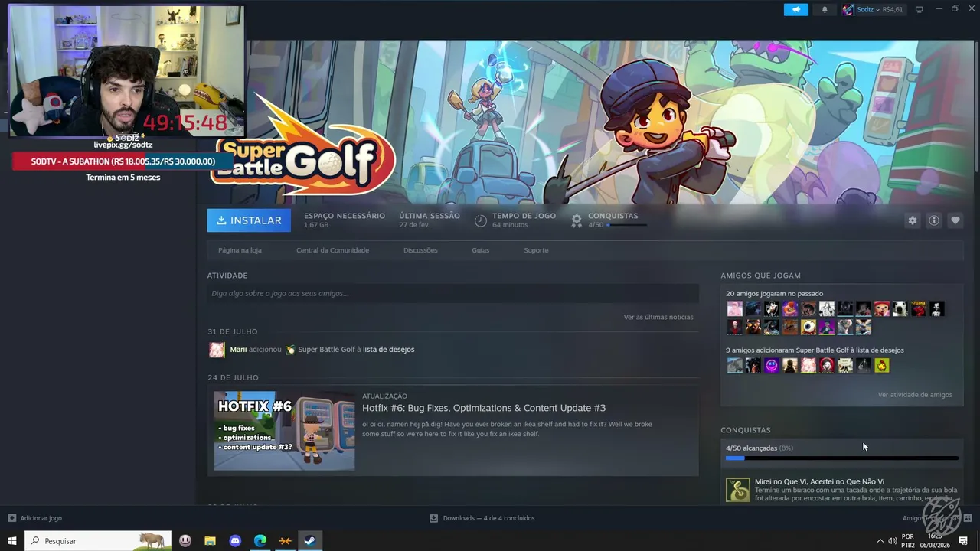The width and height of the screenshot is (980, 551).
Task: Click the '31 DE JULHO' date header
Action: point(232,332)
